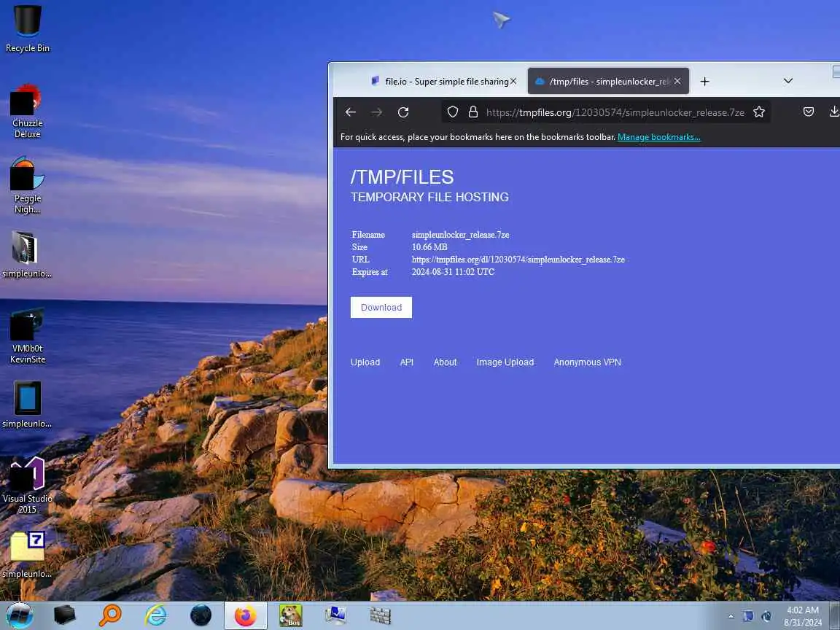Open the Box taskbar app icon

(x=290, y=615)
